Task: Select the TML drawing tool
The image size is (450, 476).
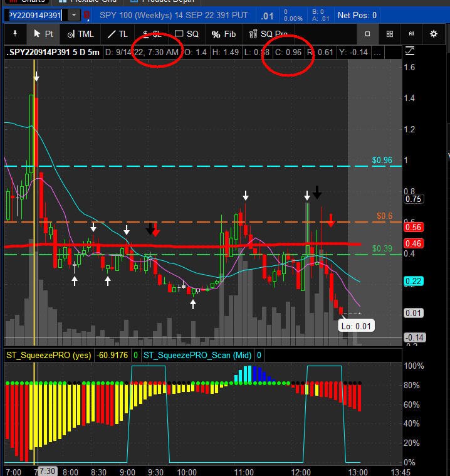Action: (x=81, y=34)
